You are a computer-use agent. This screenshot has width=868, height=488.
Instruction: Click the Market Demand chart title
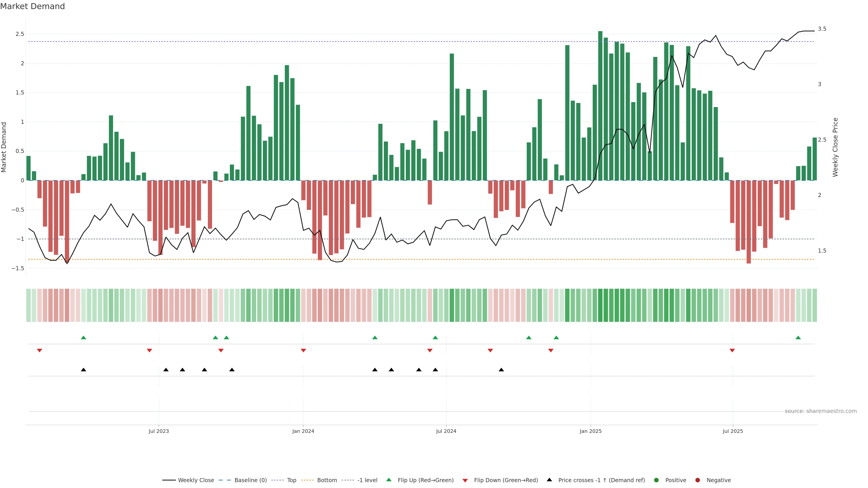[32, 6]
